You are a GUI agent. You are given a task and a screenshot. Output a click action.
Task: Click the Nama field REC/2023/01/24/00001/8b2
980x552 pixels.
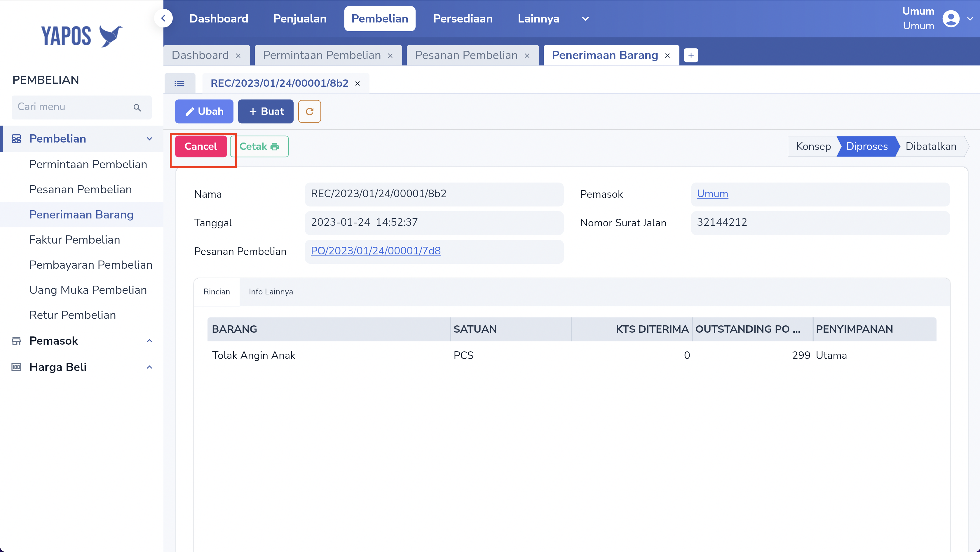coord(434,194)
